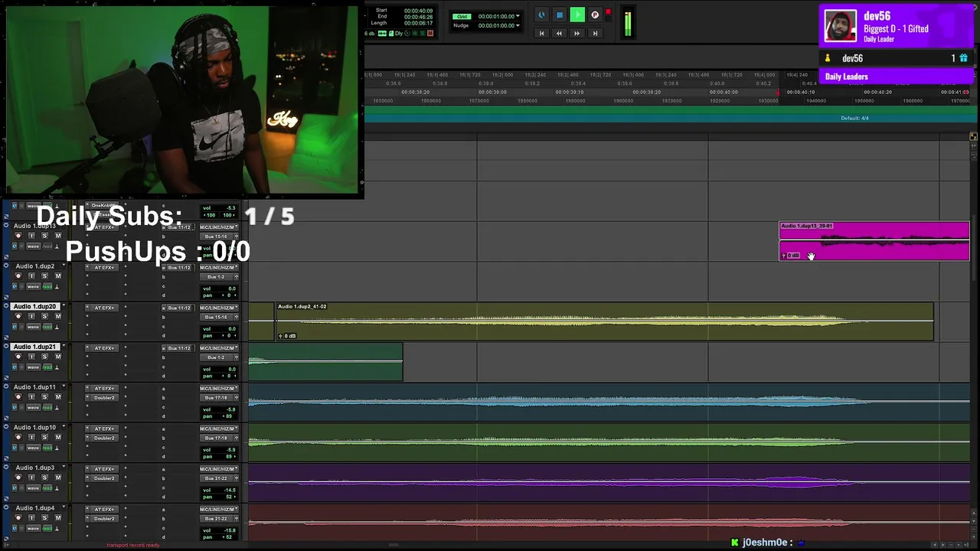Open Bus 21-22 output selector on Audio 1.dup4
This screenshot has height=551, width=980.
coord(216,519)
